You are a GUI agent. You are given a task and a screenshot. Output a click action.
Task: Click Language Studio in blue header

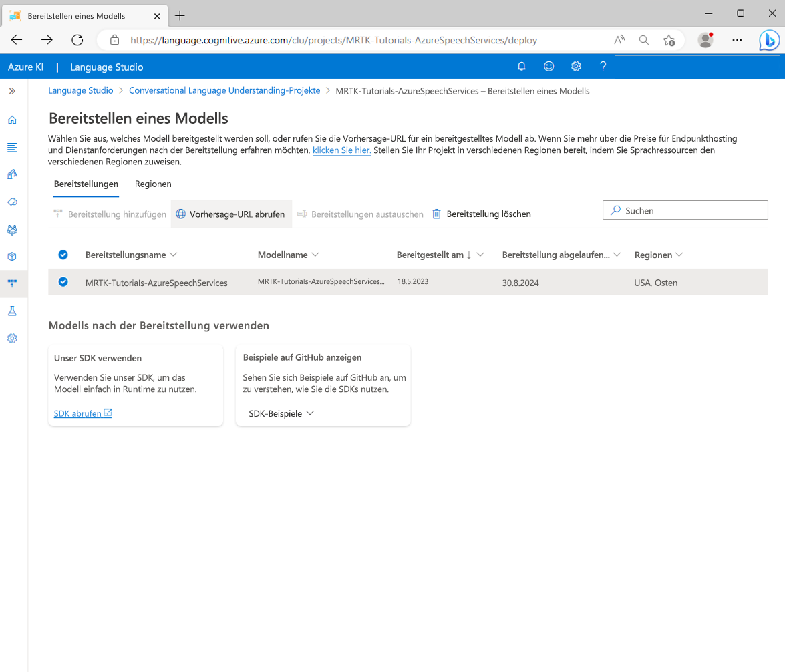click(107, 67)
